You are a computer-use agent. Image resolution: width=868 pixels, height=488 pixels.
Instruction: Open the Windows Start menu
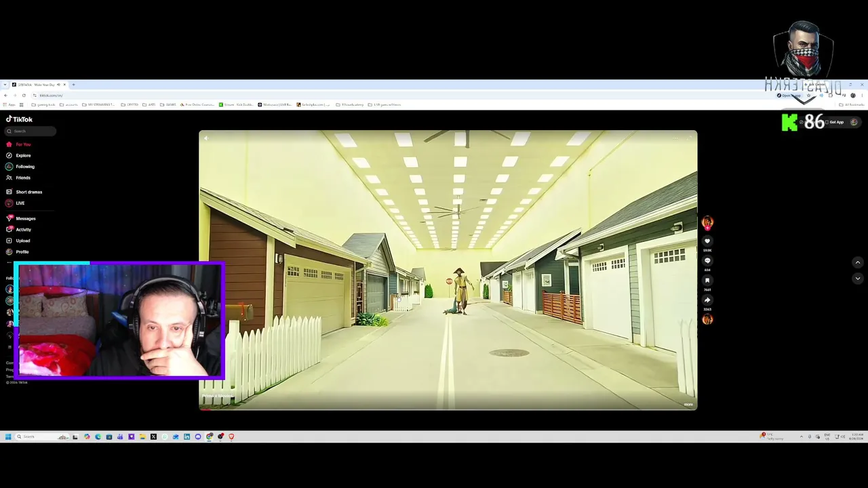pyautogui.click(x=8, y=437)
